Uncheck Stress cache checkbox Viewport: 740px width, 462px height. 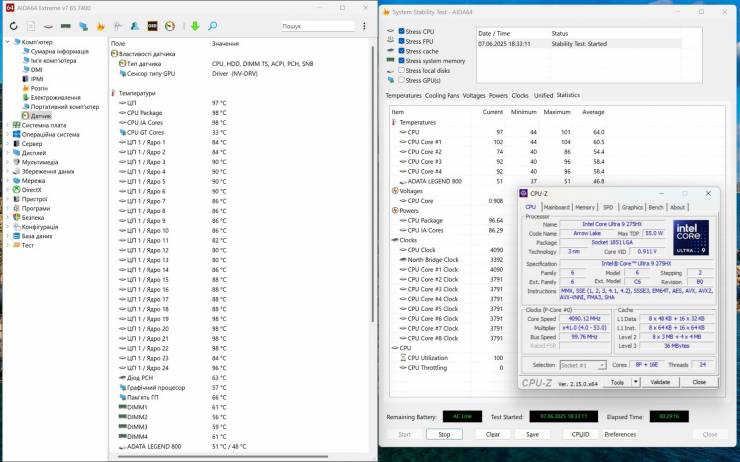(401, 51)
